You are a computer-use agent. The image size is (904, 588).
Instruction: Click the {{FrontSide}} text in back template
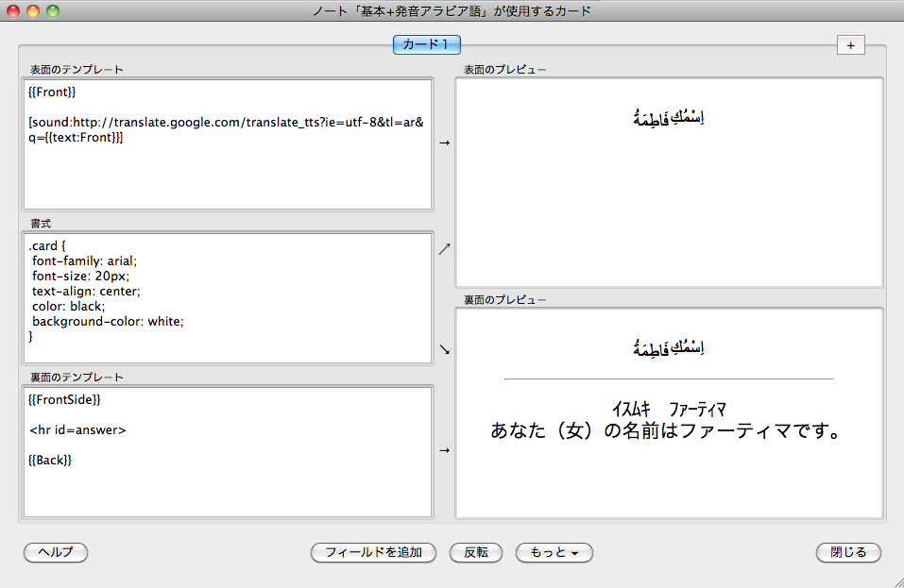(x=64, y=399)
